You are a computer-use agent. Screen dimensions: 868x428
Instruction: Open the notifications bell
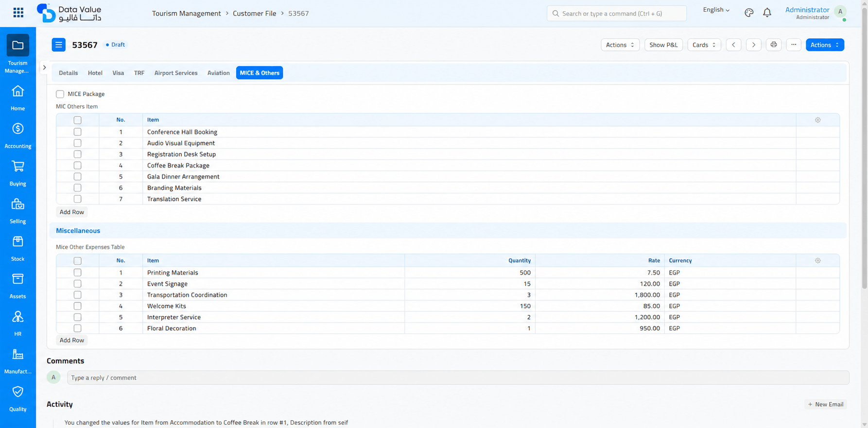click(x=767, y=13)
